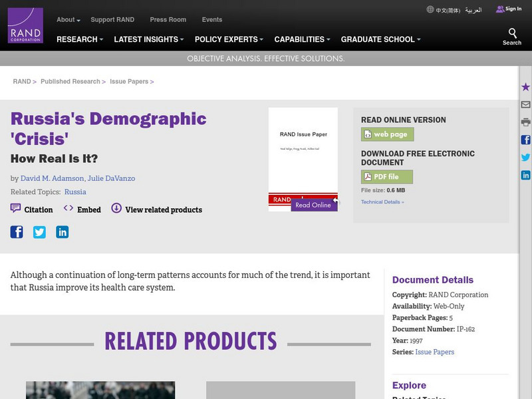Print page via sidebar printer icon
Image resolution: width=532 pixels, height=399 pixels.
[x=525, y=122]
